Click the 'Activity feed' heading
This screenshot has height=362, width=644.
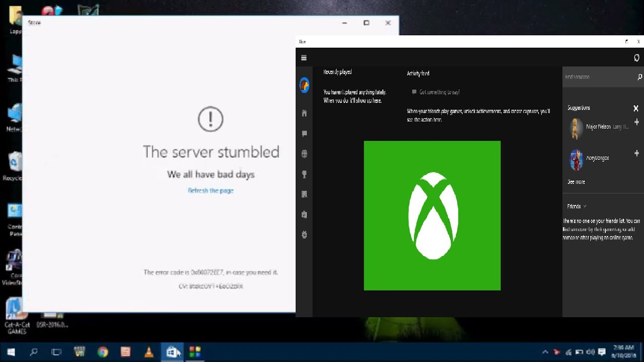point(418,74)
